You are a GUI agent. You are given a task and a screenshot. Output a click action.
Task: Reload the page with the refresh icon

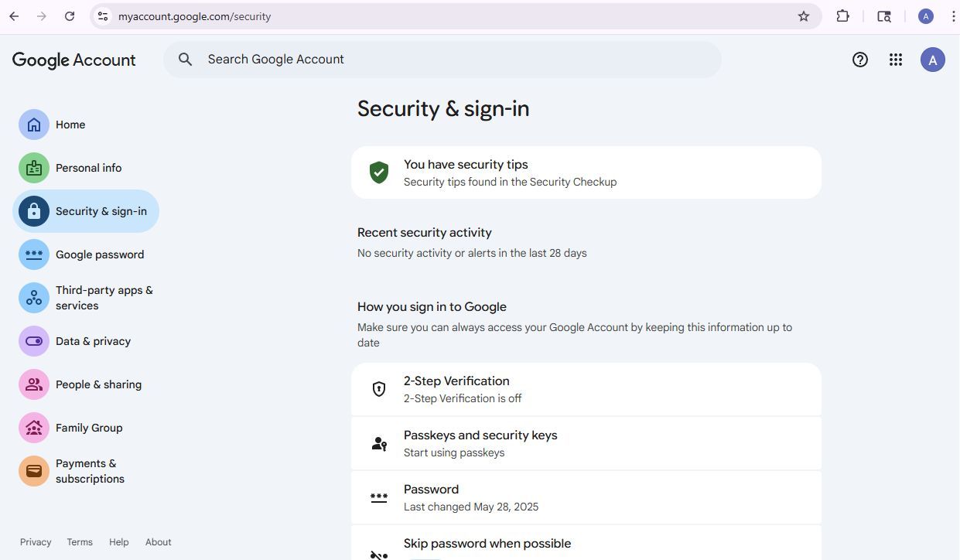[x=70, y=16]
